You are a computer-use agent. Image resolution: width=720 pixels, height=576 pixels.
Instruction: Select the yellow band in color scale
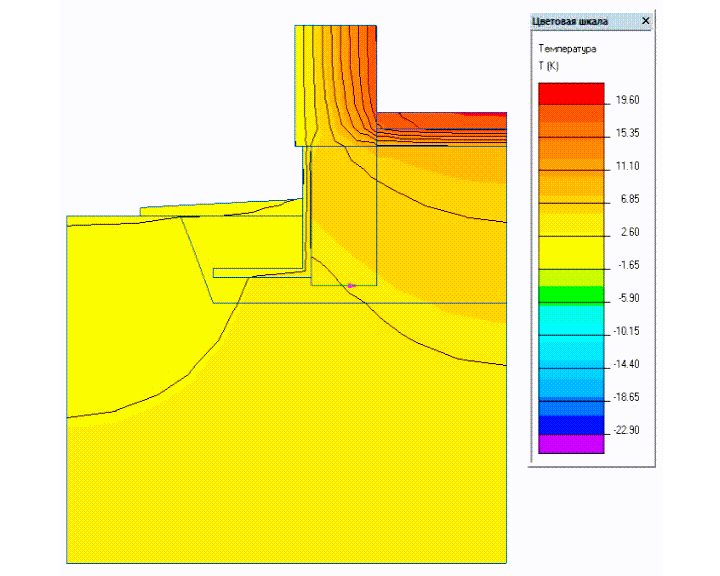(x=571, y=250)
